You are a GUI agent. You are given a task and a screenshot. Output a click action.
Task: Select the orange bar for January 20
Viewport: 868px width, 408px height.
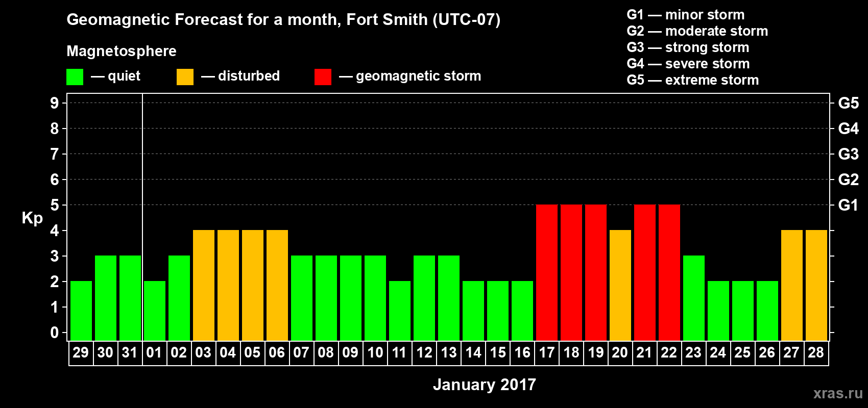620,285
